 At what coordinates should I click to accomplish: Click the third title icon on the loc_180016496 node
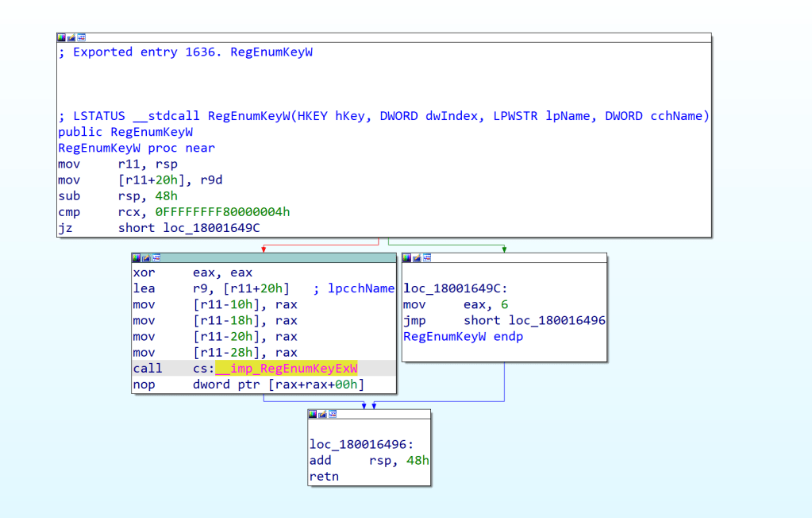tap(332, 414)
